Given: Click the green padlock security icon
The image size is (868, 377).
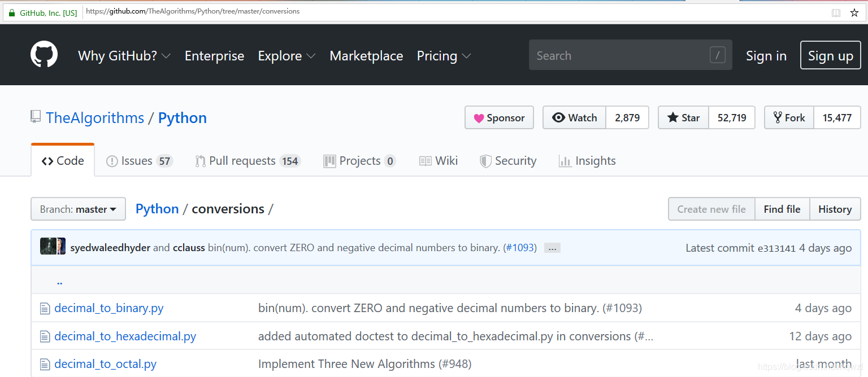Looking at the screenshot, I should point(12,12).
